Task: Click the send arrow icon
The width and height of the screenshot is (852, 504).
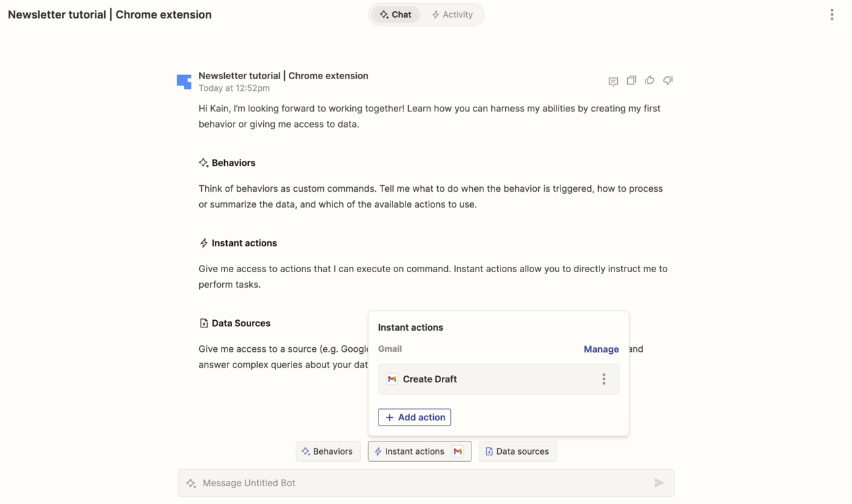Action: tap(659, 483)
